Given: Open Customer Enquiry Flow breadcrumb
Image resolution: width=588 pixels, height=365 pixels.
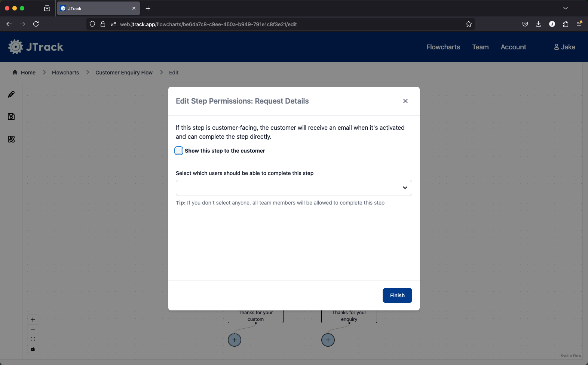Looking at the screenshot, I should point(124,73).
